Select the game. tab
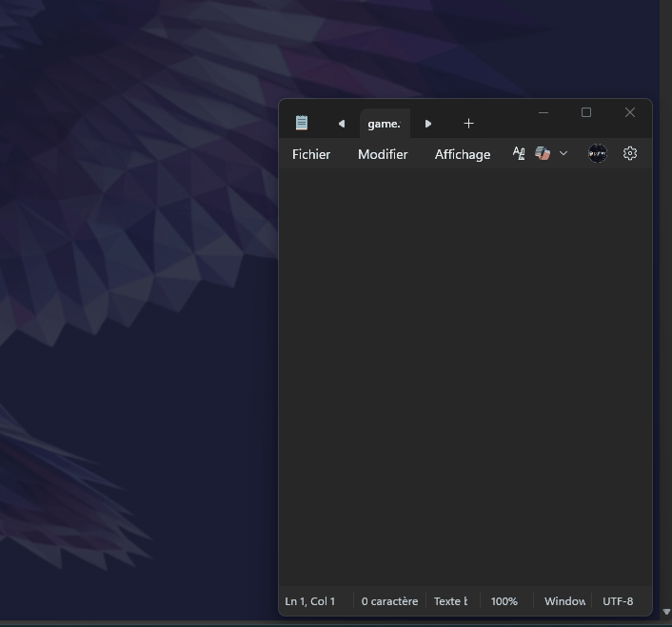This screenshot has width=672, height=627. tap(385, 124)
